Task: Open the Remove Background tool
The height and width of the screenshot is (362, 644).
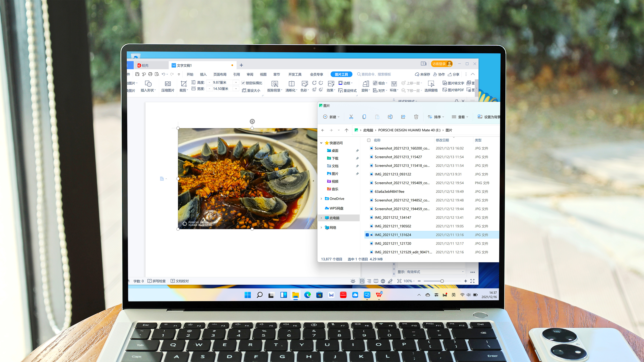Action: pos(275,84)
